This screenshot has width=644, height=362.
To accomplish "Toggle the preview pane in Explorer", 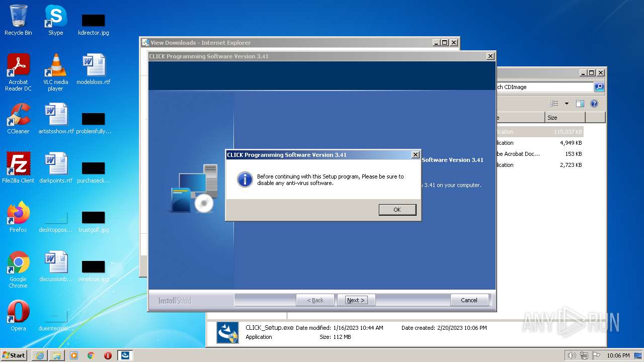I will [x=580, y=104].
